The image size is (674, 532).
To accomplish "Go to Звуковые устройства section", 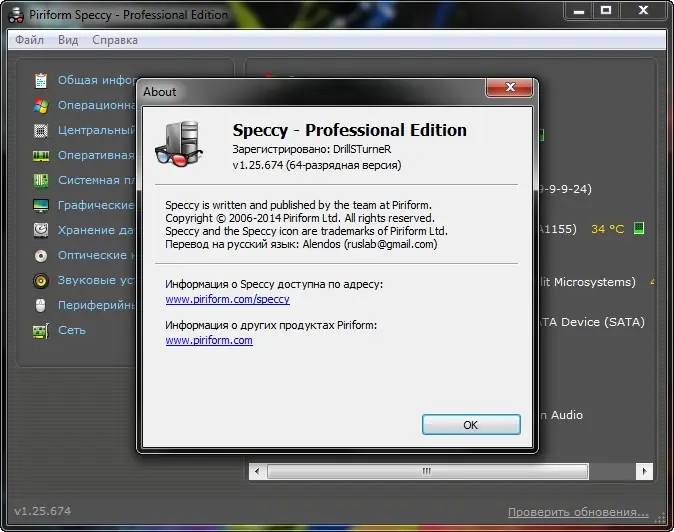I will [x=97, y=280].
